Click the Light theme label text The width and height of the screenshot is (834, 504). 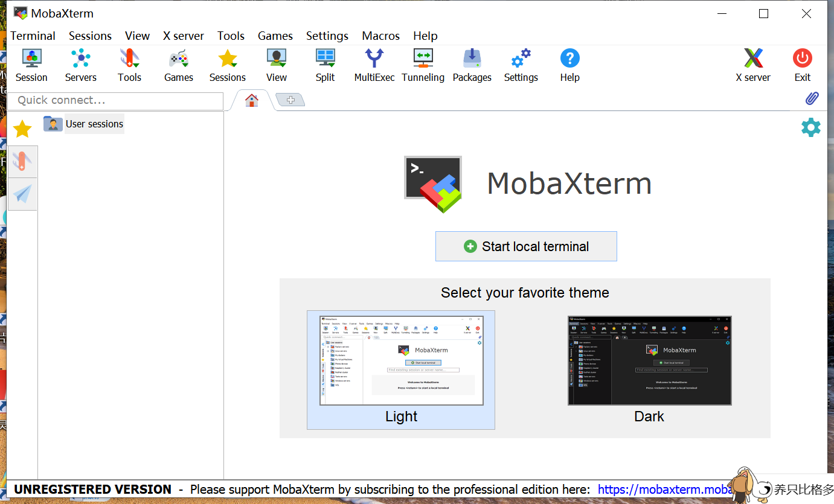pos(402,416)
